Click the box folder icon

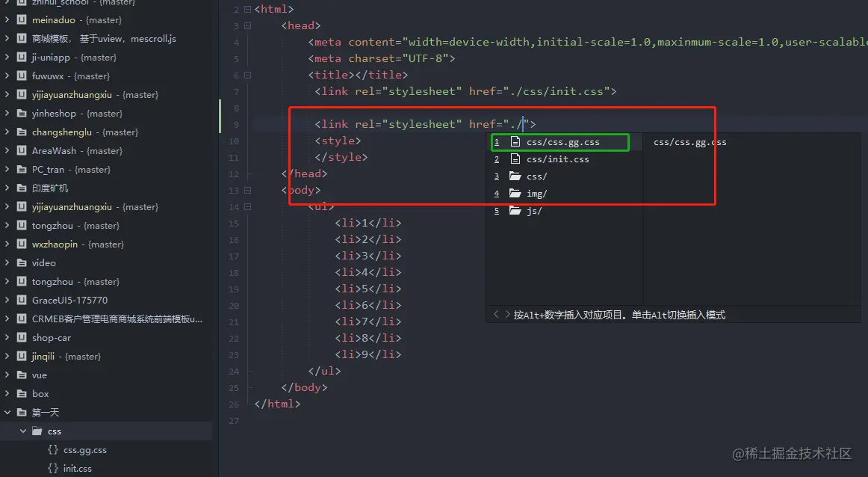tap(22, 393)
